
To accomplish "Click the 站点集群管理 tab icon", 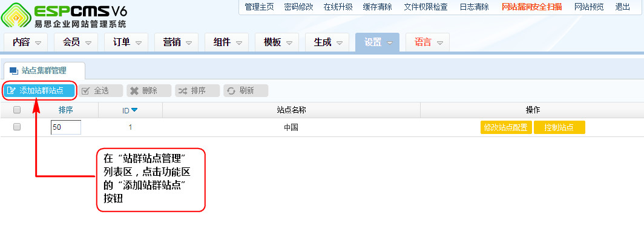I will 14,71.
